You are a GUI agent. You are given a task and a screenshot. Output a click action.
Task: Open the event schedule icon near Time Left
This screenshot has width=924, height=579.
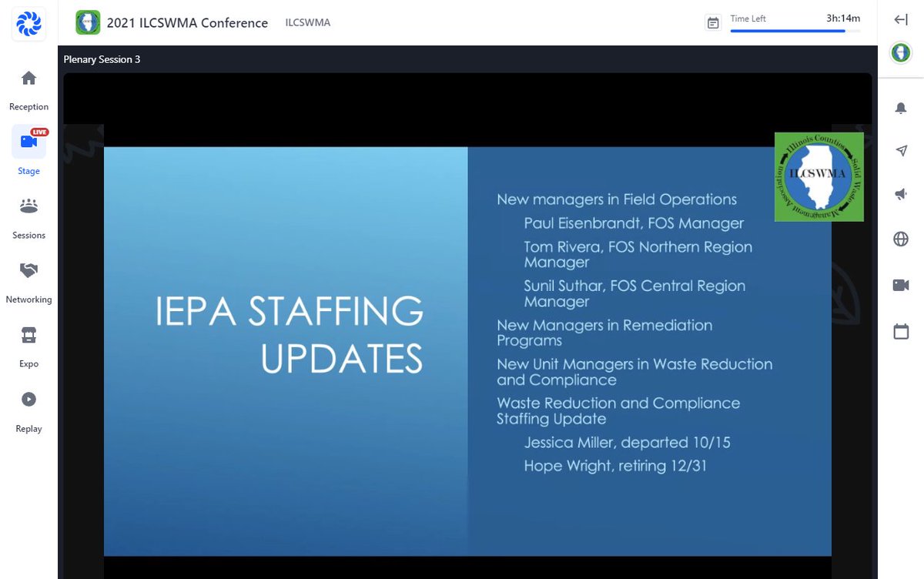click(x=713, y=23)
